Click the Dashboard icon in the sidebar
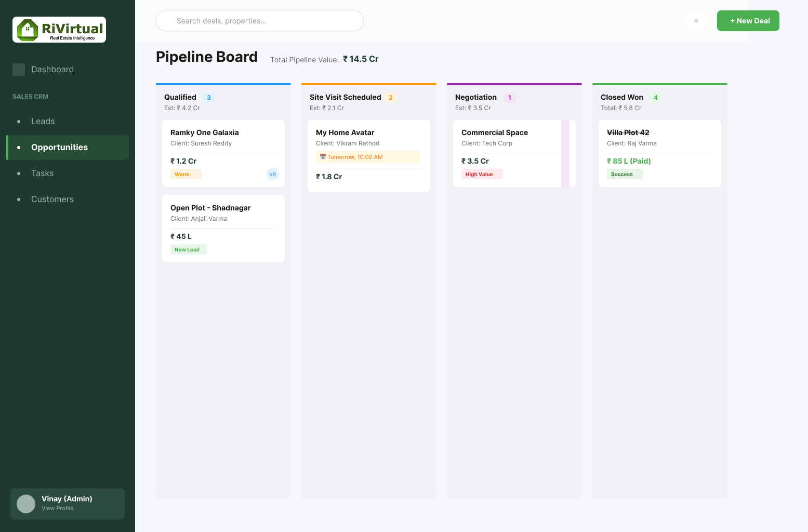The height and width of the screenshot is (532, 808). 19,70
